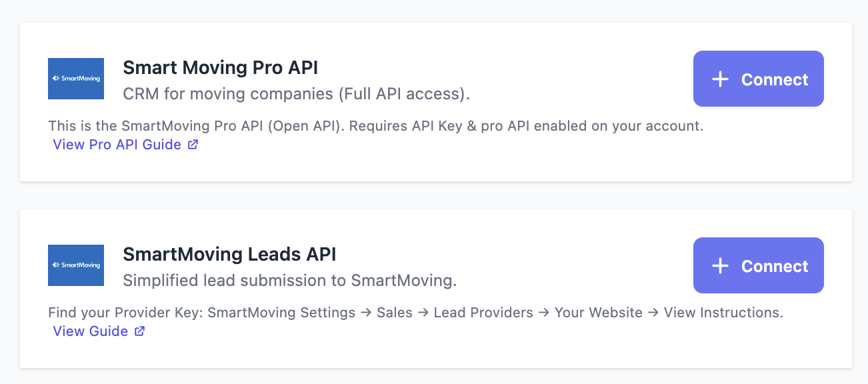Click the CRM for moving companies subtitle
Image resolution: width=868 pixels, height=384 pixels.
point(296,93)
